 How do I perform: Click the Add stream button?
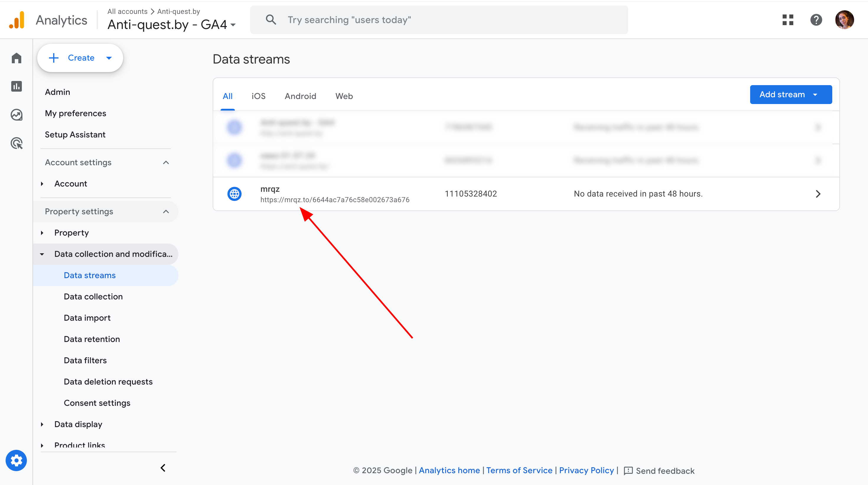click(791, 95)
